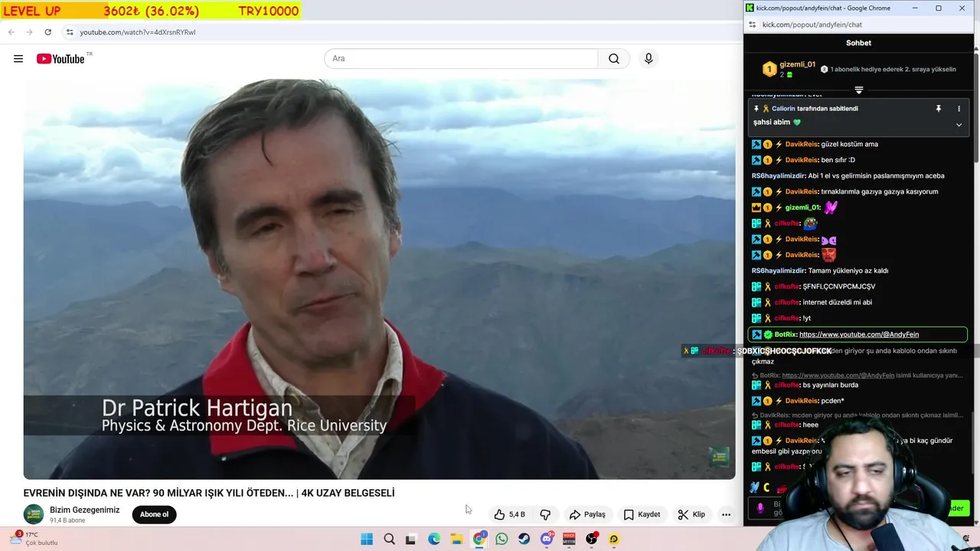Go back in the YouTube browser window
The height and width of the screenshot is (551, 980).
pyautogui.click(x=11, y=32)
